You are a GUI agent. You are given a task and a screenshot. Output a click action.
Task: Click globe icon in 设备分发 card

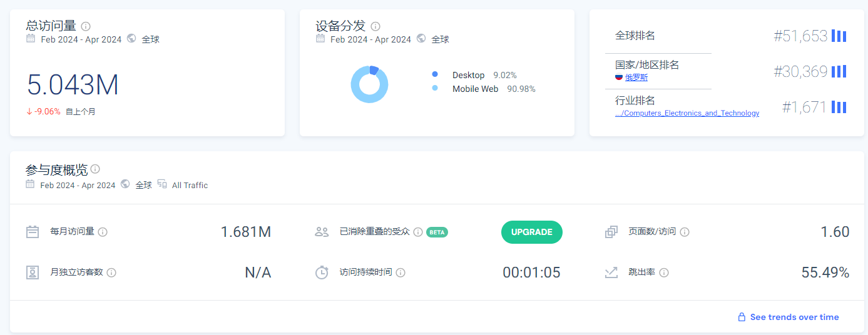[421, 38]
